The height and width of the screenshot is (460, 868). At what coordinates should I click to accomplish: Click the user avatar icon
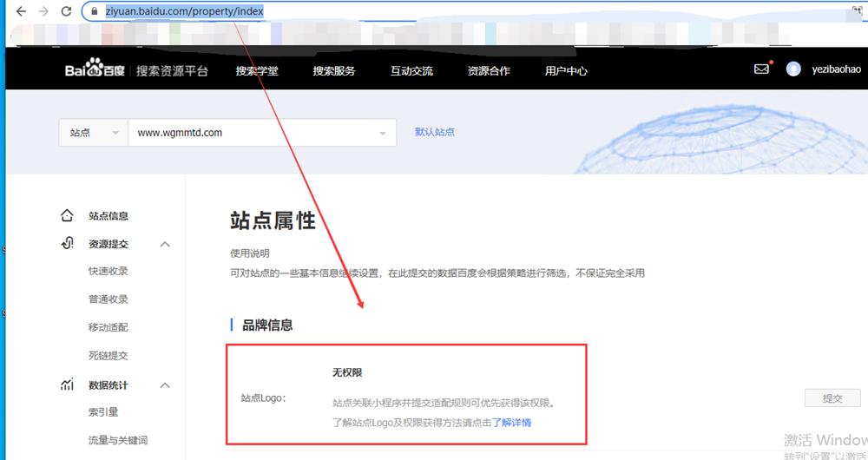[793, 69]
